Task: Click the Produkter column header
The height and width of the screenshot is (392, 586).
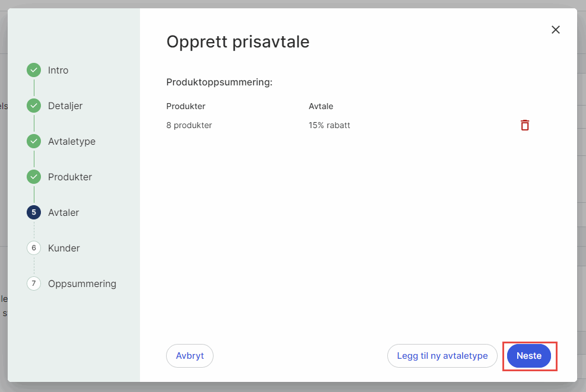Action: click(x=186, y=106)
